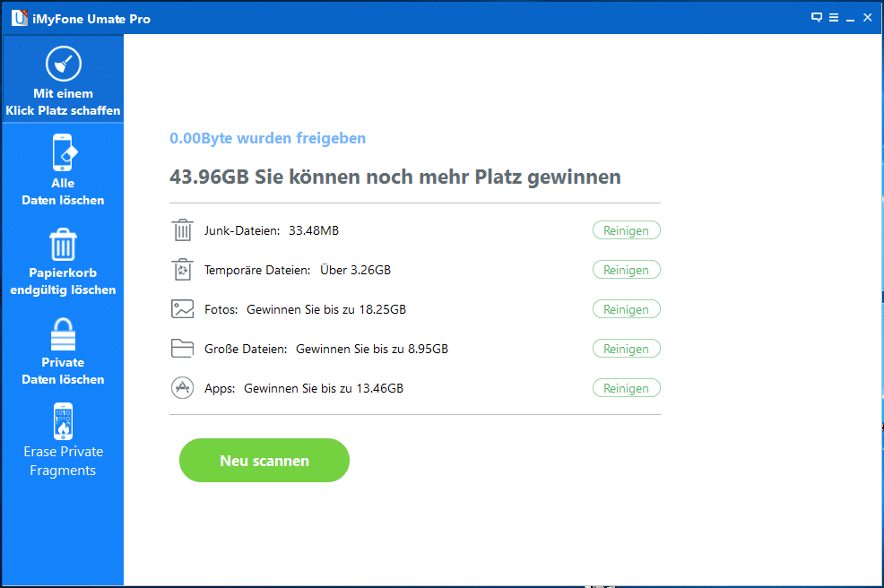Clean Fotos with Reinigen button
Viewport: 884px width, 588px height.
click(626, 309)
